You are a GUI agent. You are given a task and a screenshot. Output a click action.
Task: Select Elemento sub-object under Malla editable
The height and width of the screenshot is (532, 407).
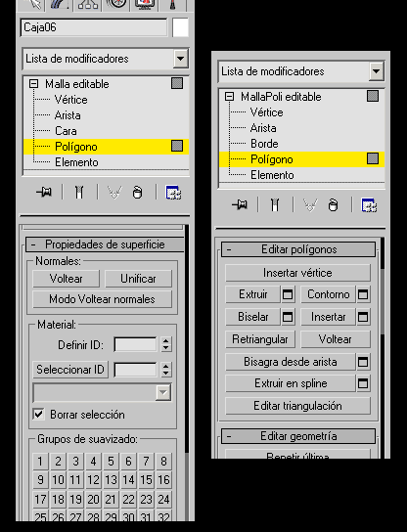(x=76, y=162)
